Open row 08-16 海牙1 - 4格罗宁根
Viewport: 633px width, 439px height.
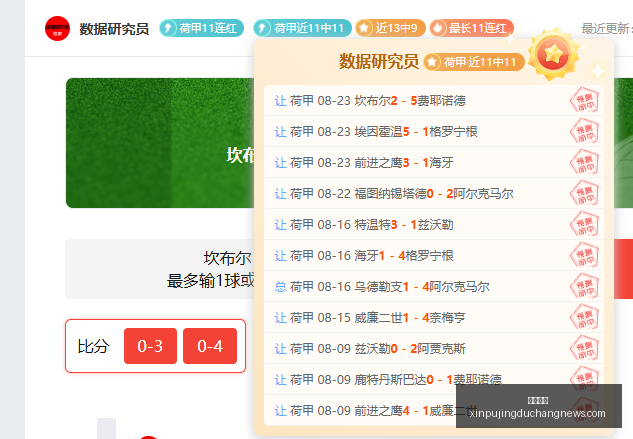434,256
